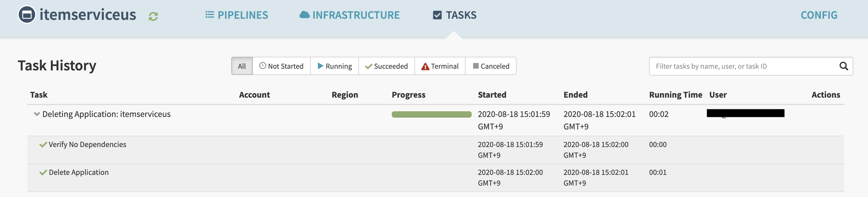868x197 pixels.
Task: Click the green checkmark beside Delete Application
Action: (43, 172)
